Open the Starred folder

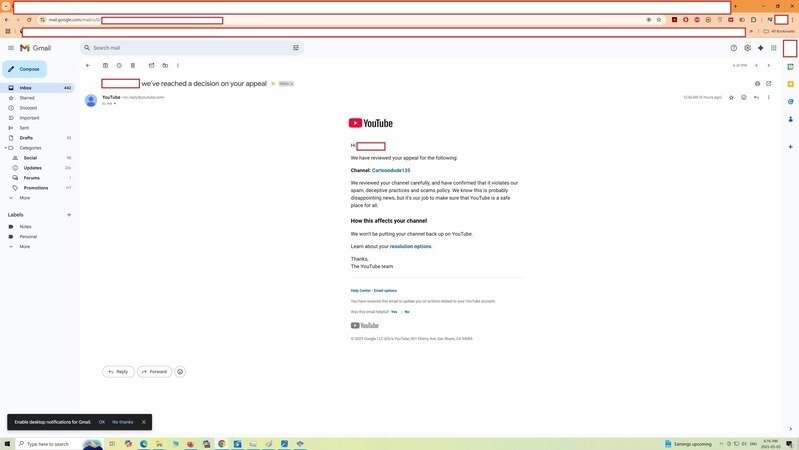click(x=27, y=98)
